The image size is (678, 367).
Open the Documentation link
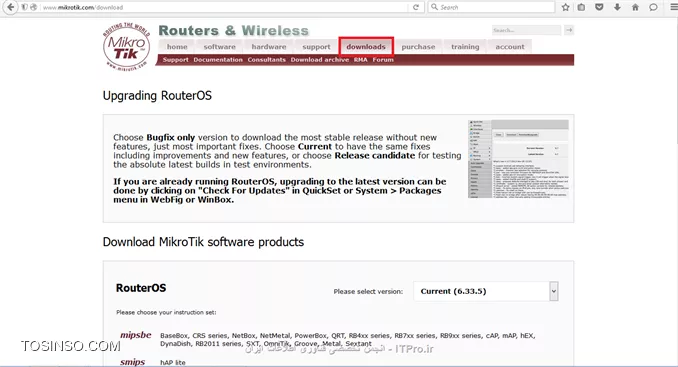[218, 60]
